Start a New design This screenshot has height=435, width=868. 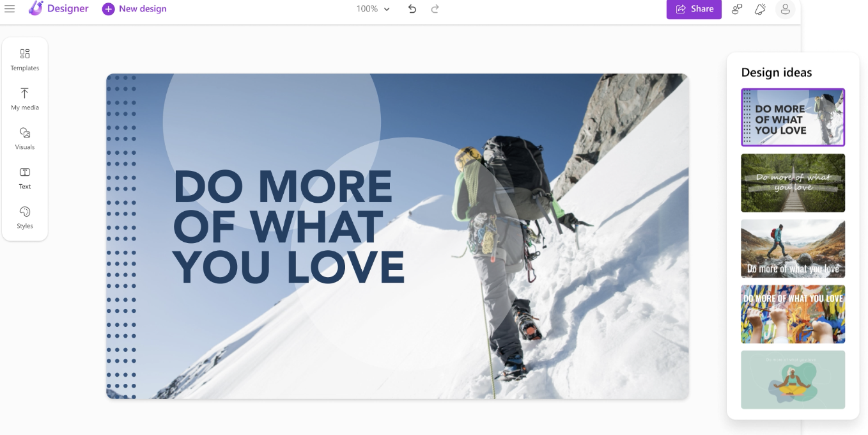click(x=134, y=9)
